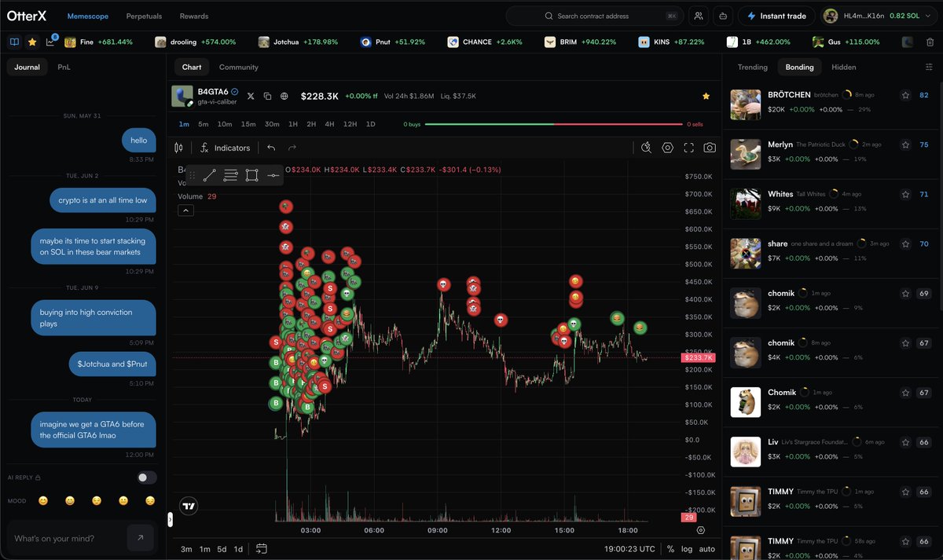Open the journal book icon in ticker bar
This screenshot has width=943, height=560.
pos(13,42)
